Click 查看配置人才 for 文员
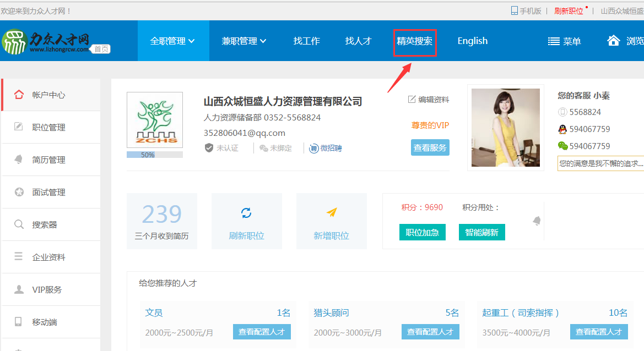The width and height of the screenshot is (644, 351). coord(262,332)
